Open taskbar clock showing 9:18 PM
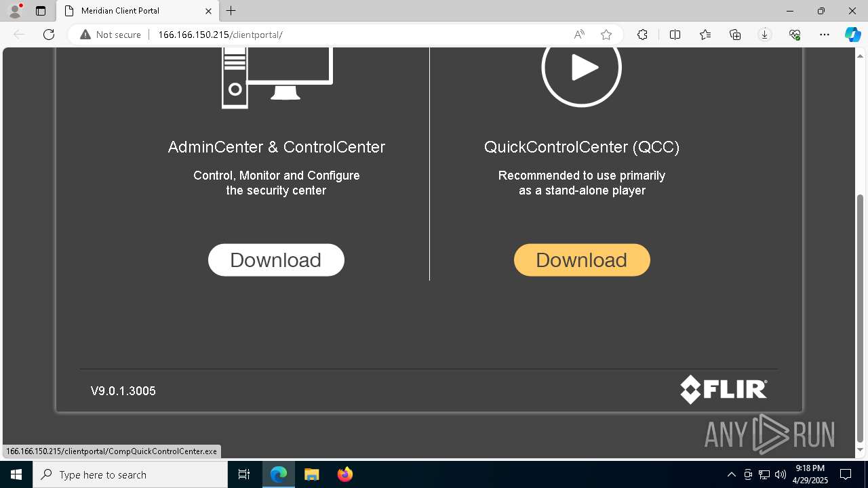 coord(810,474)
